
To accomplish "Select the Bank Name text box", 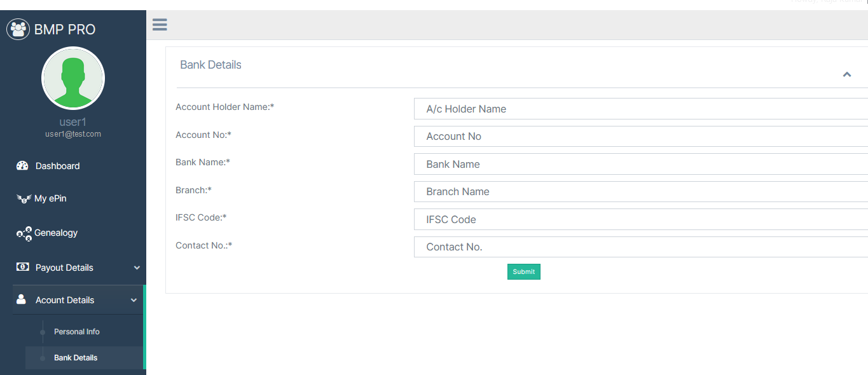I will [640, 164].
